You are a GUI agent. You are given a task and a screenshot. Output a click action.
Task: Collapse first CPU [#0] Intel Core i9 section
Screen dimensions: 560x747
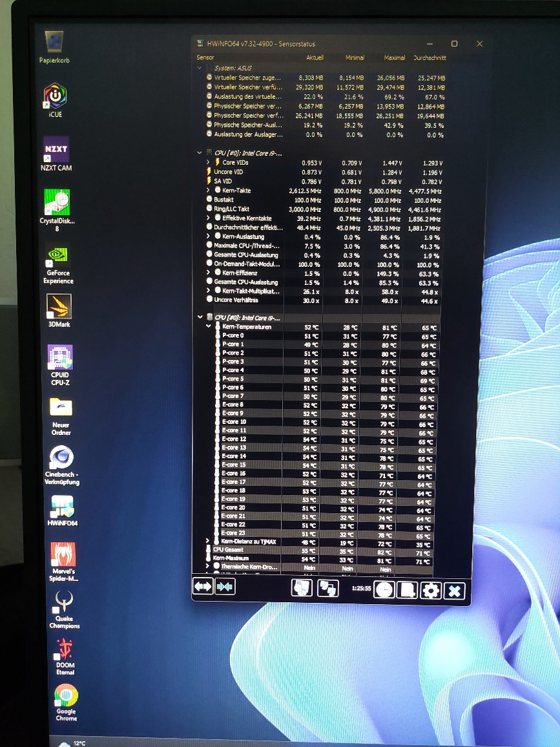point(199,153)
